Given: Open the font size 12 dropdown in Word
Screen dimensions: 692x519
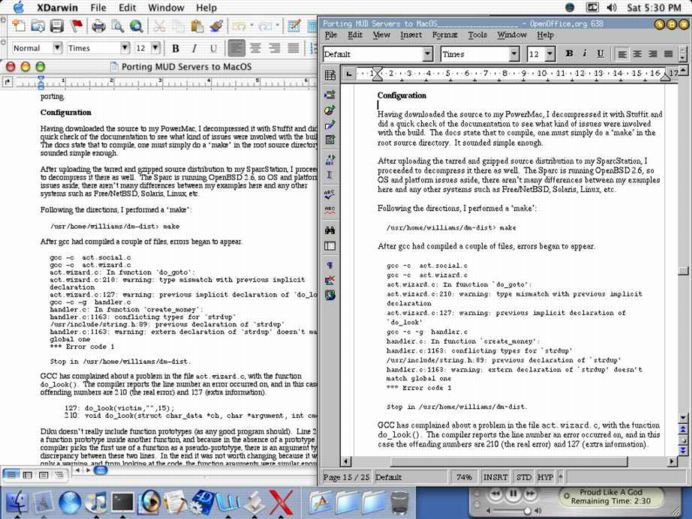Looking at the screenshot, I should point(155,47).
